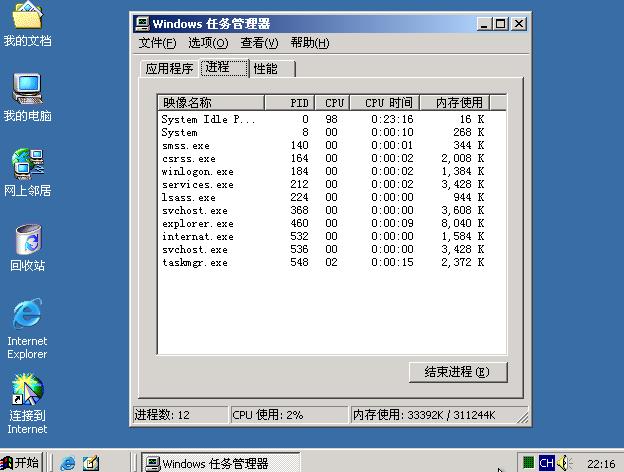Minimize the Task Manager window
The height and width of the screenshot is (472, 624).
pos(484,24)
